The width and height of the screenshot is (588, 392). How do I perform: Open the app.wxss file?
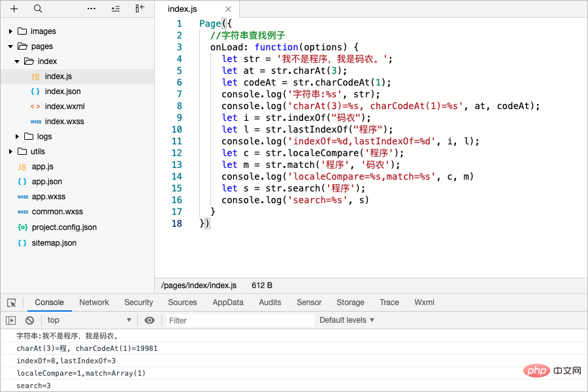[48, 197]
